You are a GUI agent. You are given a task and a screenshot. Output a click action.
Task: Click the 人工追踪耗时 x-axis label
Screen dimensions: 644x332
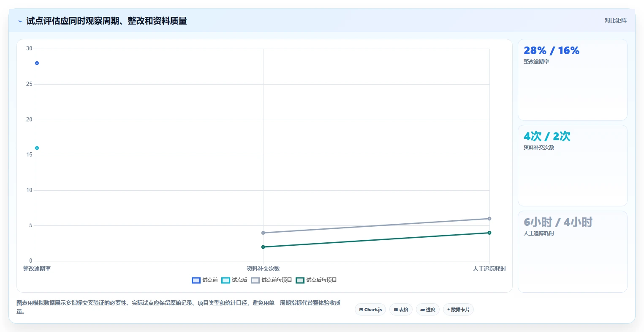pos(489,269)
